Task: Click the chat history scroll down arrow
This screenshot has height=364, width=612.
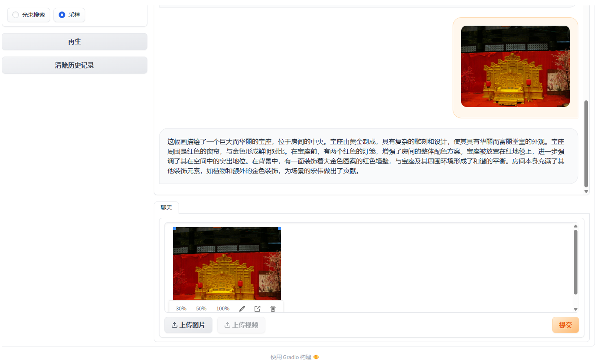Action: [586, 192]
